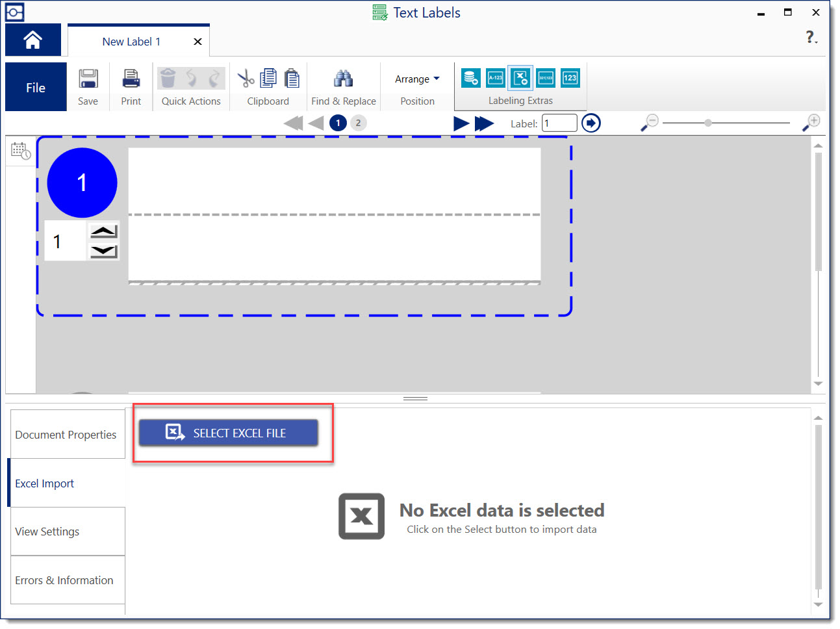
Task: Open the Arrange dropdown menu
Action: pyautogui.click(x=417, y=79)
